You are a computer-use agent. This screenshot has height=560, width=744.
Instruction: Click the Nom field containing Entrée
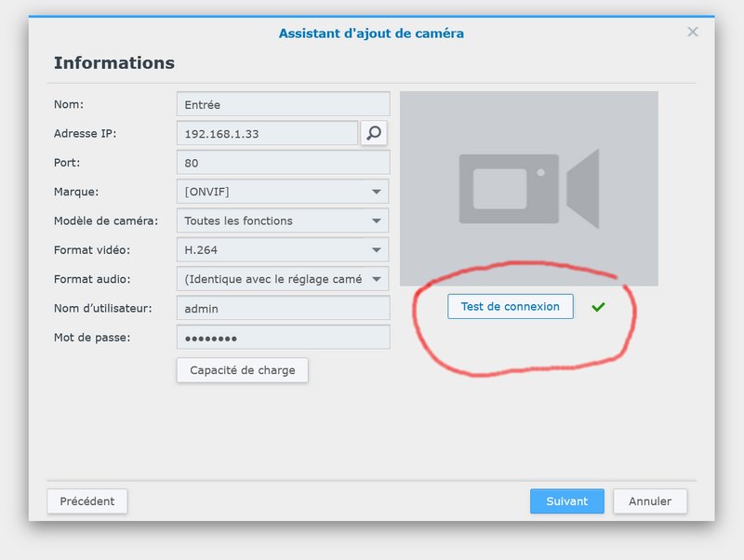(284, 104)
